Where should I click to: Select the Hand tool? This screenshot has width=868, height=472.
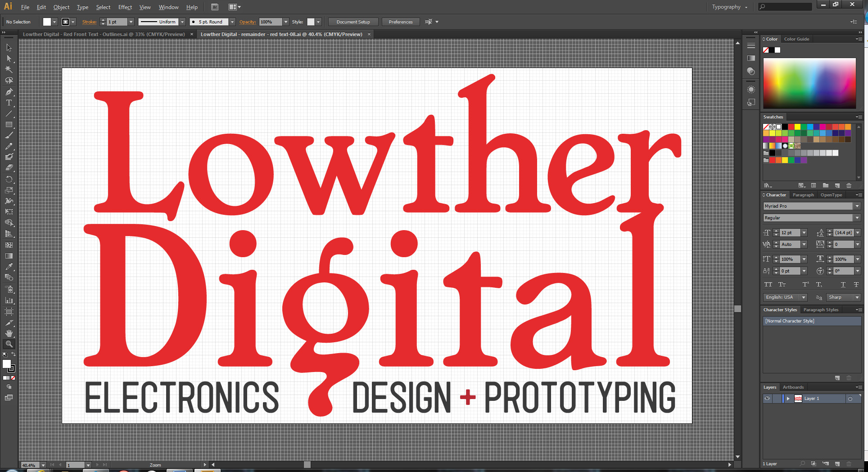pos(9,333)
